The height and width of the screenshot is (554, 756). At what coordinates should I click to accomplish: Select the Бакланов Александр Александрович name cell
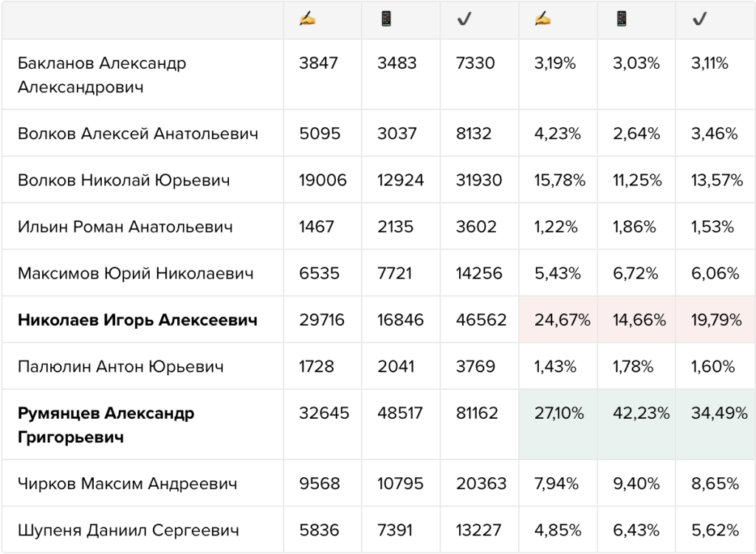(x=142, y=75)
